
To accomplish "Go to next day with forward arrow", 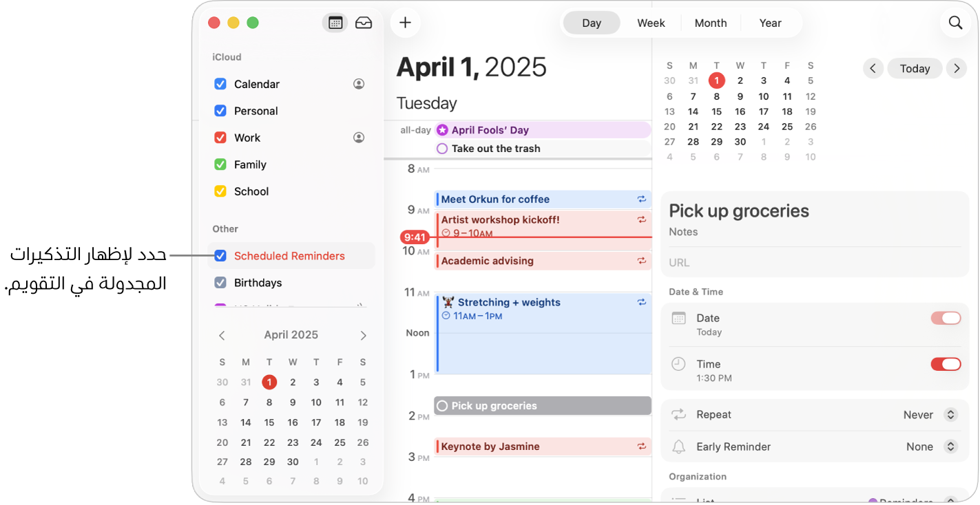I will [x=956, y=68].
